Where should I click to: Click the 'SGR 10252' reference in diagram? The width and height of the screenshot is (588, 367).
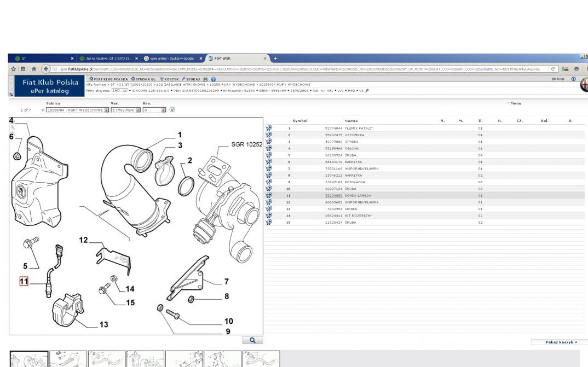tap(247, 144)
